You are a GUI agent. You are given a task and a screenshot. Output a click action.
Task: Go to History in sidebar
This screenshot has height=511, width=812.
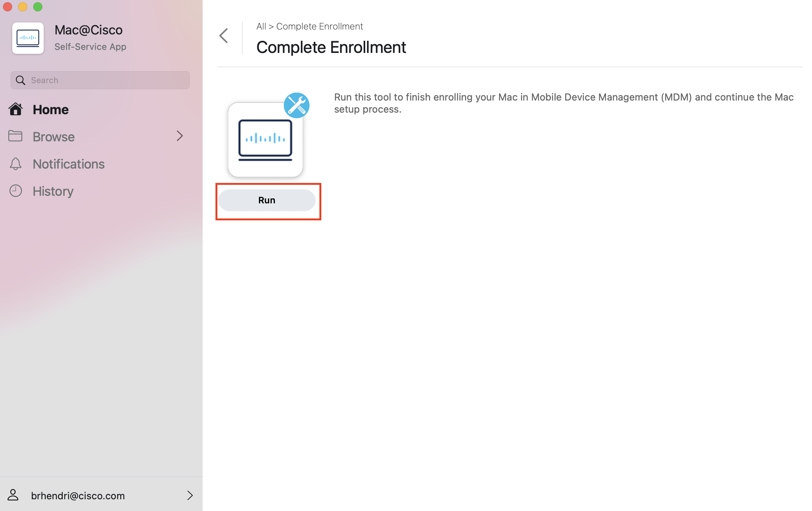(x=53, y=191)
